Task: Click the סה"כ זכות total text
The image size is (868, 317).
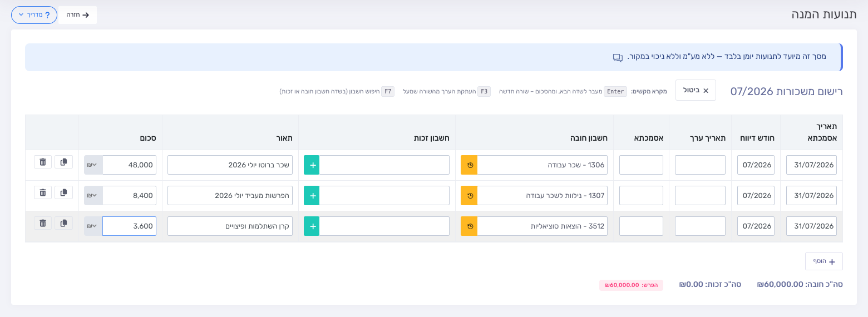Action: pyautogui.click(x=710, y=284)
